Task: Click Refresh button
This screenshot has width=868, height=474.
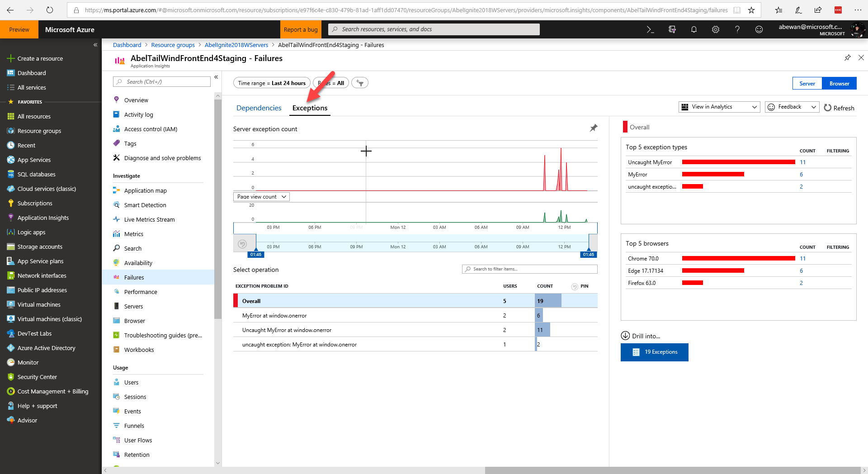Action: pos(839,108)
